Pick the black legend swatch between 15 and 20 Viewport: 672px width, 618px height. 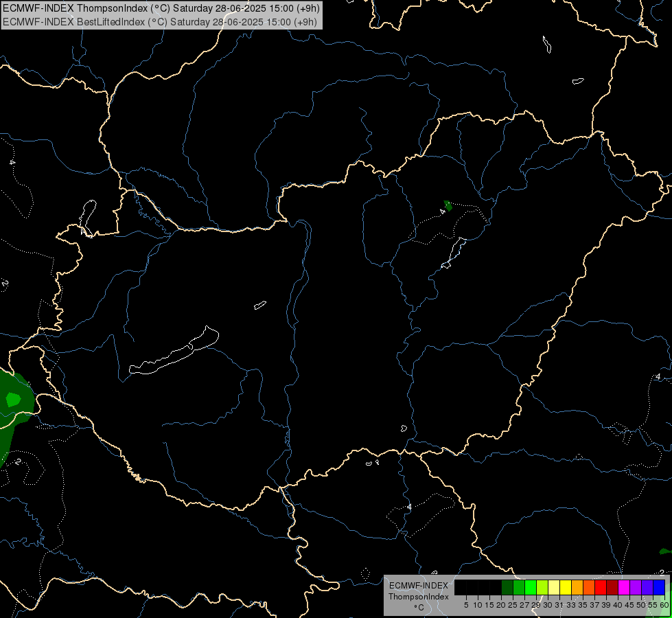pos(496,588)
